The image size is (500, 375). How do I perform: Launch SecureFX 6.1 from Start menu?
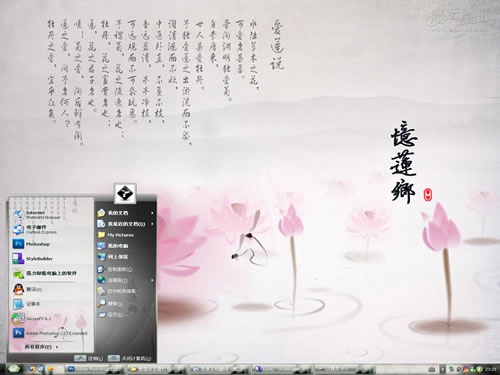point(51,319)
